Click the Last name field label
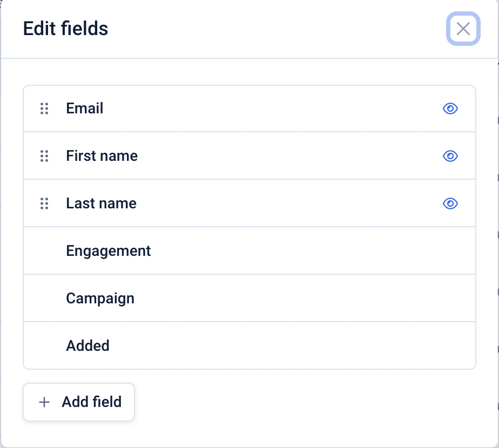The height and width of the screenshot is (448, 499). 101,203
